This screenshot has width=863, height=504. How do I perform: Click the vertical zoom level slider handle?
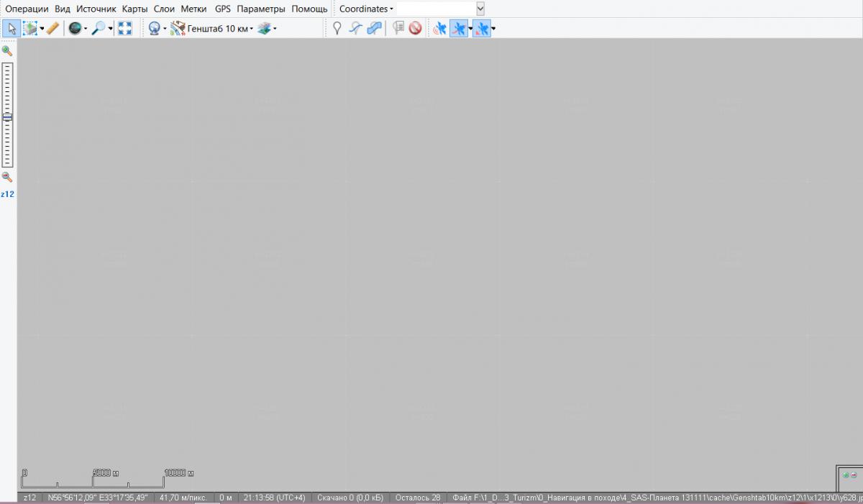7,117
